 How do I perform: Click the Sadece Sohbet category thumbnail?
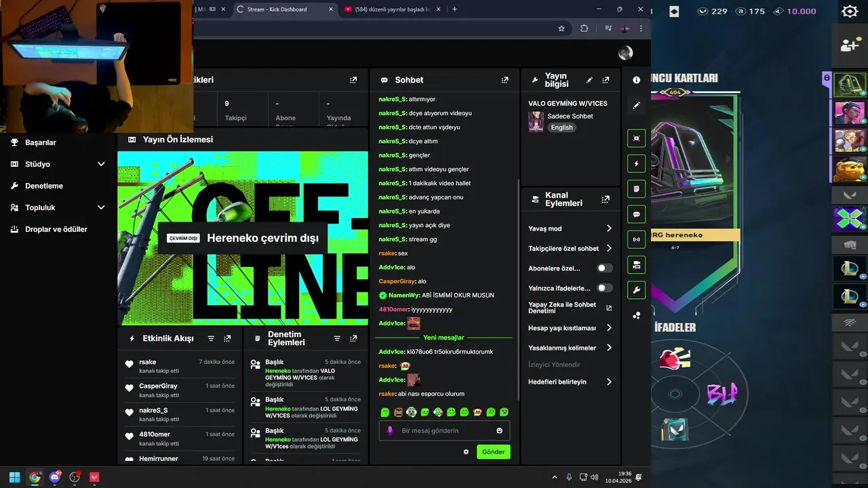click(x=536, y=122)
